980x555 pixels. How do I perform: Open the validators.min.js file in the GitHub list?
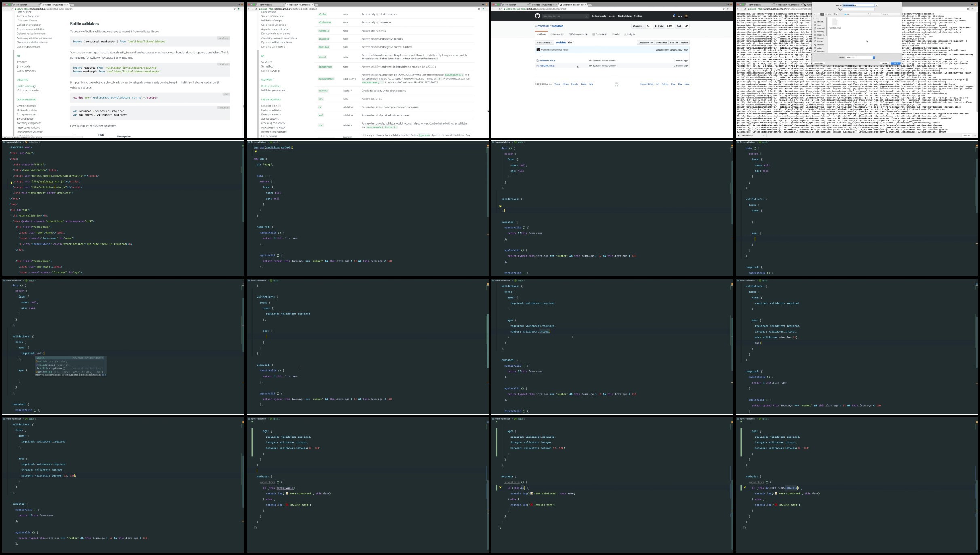point(547,61)
